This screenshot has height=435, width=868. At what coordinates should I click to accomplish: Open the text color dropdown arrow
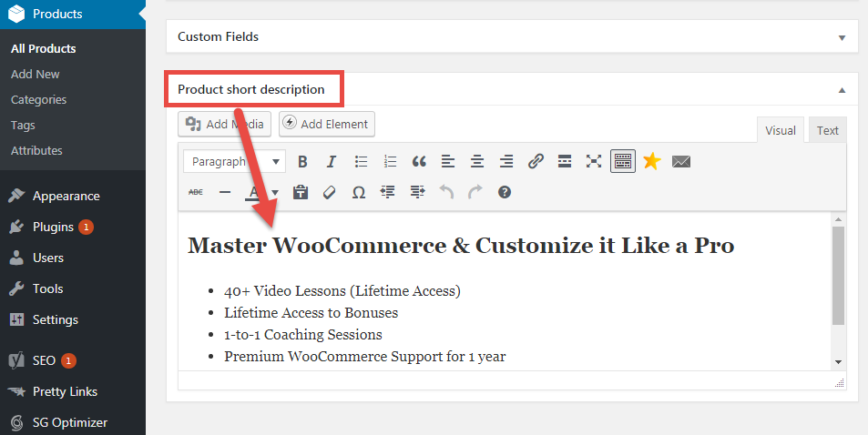pyautogui.click(x=275, y=193)
